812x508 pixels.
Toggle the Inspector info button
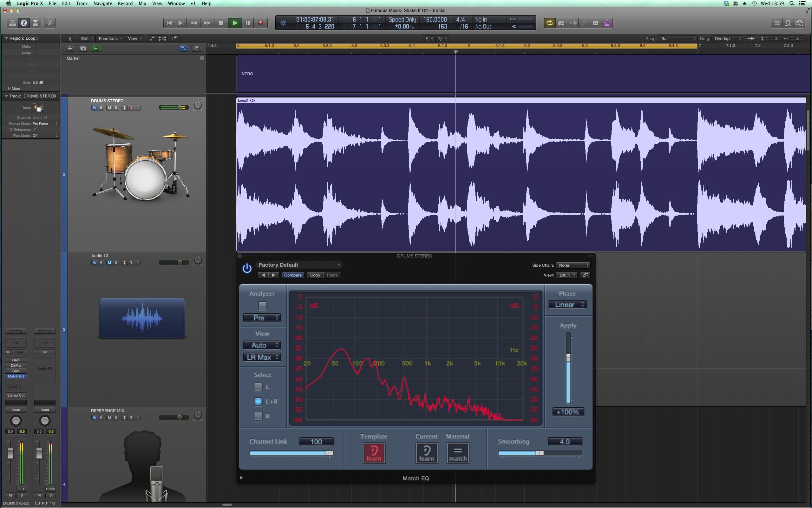24,23
